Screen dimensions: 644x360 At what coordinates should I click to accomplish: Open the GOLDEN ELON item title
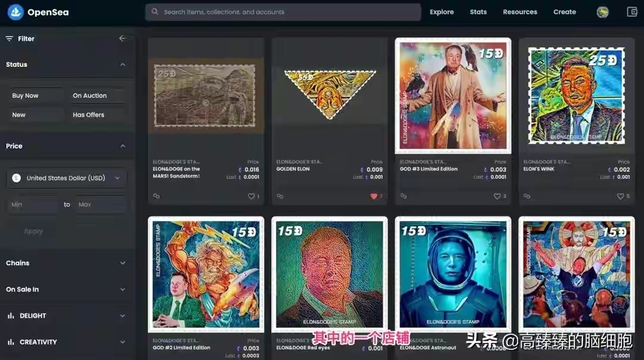tap(293, 169)
